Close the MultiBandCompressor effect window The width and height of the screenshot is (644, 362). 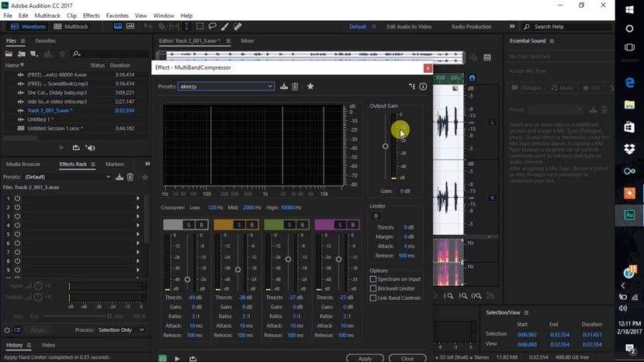428,68
